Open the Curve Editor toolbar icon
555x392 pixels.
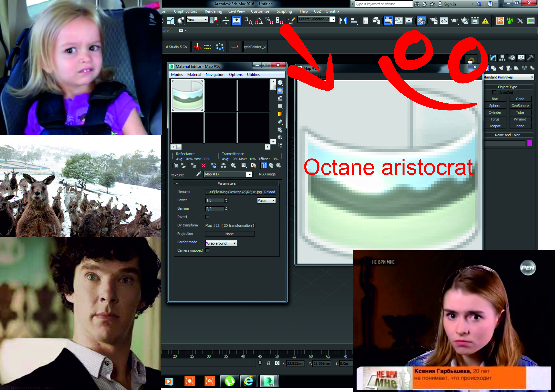click(399, 21)
